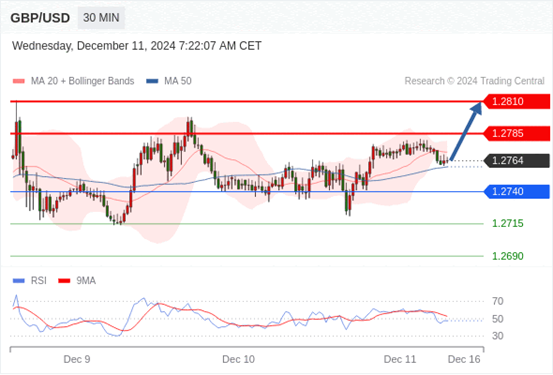
Task: Click the MA 50 legend swatch
Action: [152, 81]
